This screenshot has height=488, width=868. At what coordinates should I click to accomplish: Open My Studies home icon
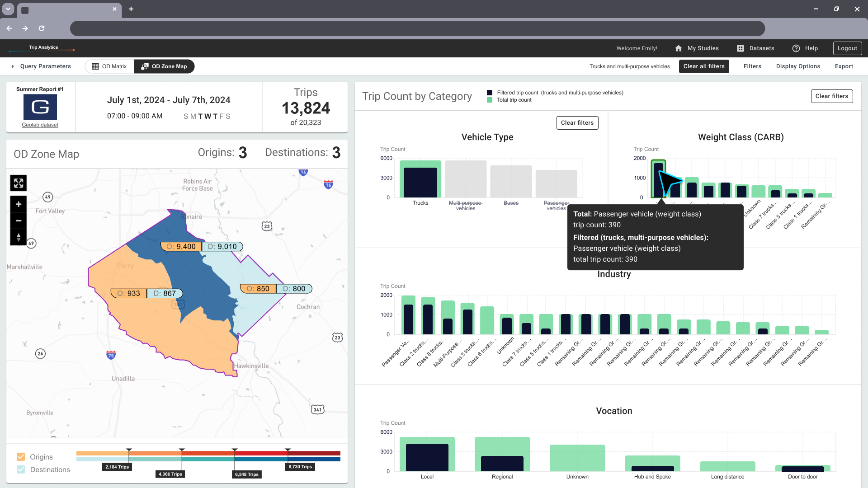coord(679,48)
